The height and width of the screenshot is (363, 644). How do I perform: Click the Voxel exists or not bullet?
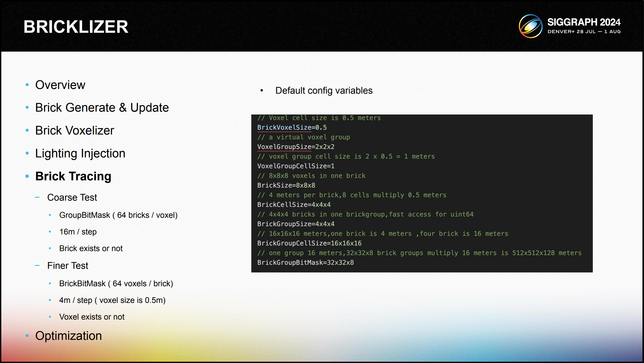[92, 317]
